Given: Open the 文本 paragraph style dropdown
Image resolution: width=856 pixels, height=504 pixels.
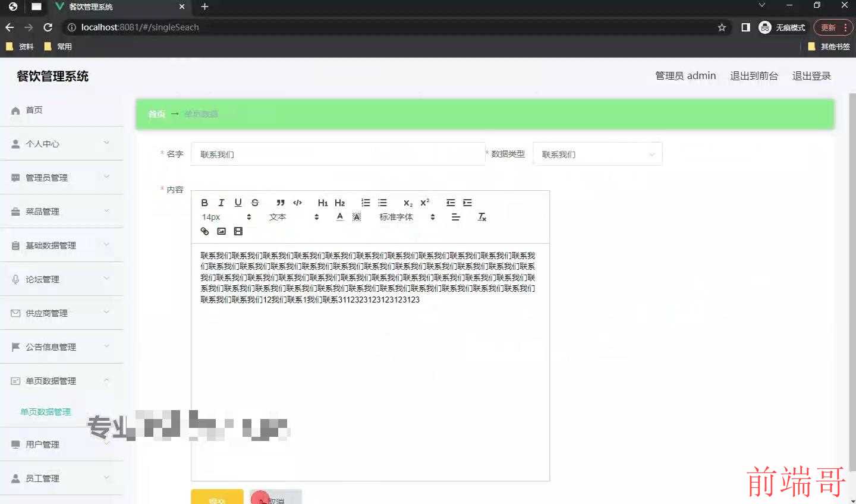Looking at the screenshot, I should [294, 217].
